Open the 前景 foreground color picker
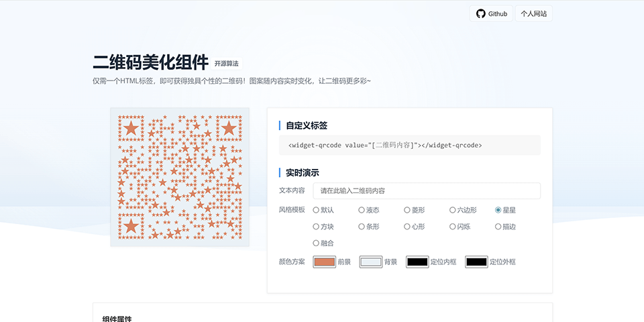Screen dimensions: 644x322 (x=324, y=262)
